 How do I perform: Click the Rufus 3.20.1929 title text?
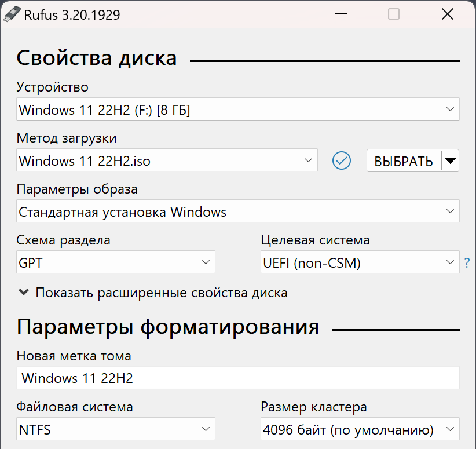click(x=72, y=15)
